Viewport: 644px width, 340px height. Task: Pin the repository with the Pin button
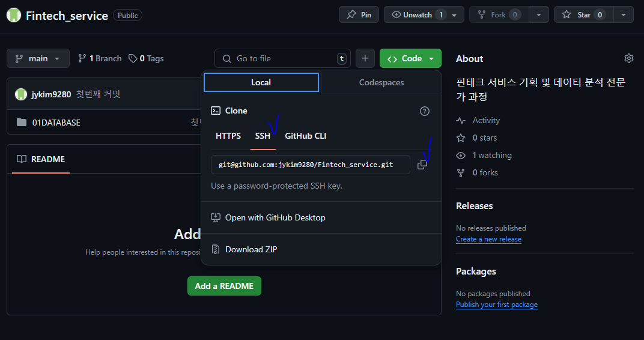pyautogui.click(x=359, y=15)
